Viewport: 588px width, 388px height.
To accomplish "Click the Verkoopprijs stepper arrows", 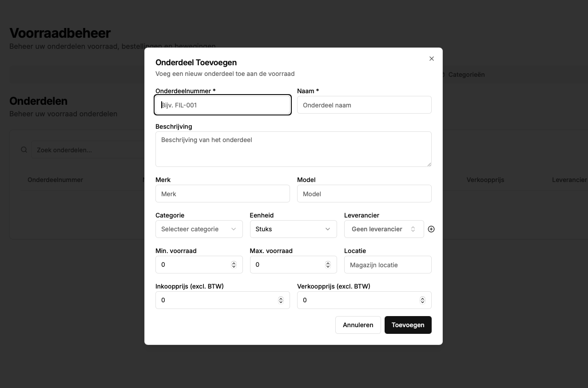I will pyautogui.click(x=422, y=300).
